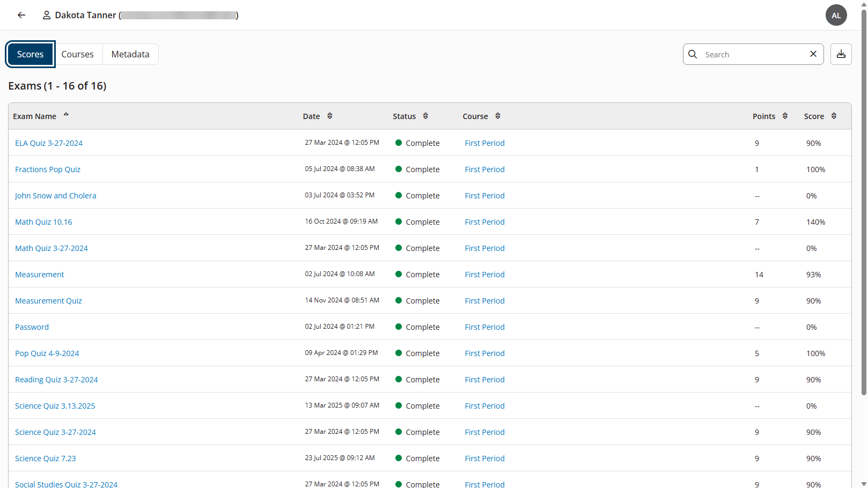The width and height of the screenshot is (868, 488).
Task: Open the Fractions Pop Quiz exam
Action: [x=48, y=169]
